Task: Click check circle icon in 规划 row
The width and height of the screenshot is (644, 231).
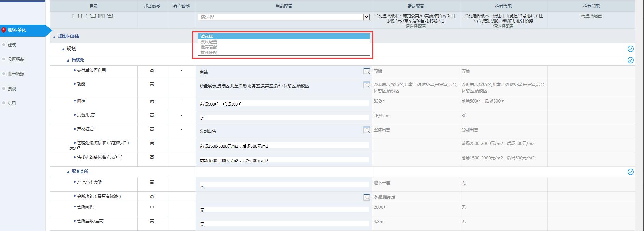Action: (x=630, y=49)
